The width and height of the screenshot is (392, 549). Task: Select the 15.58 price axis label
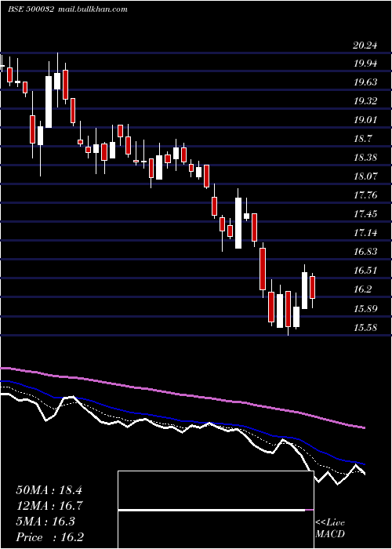coord(365,328)
